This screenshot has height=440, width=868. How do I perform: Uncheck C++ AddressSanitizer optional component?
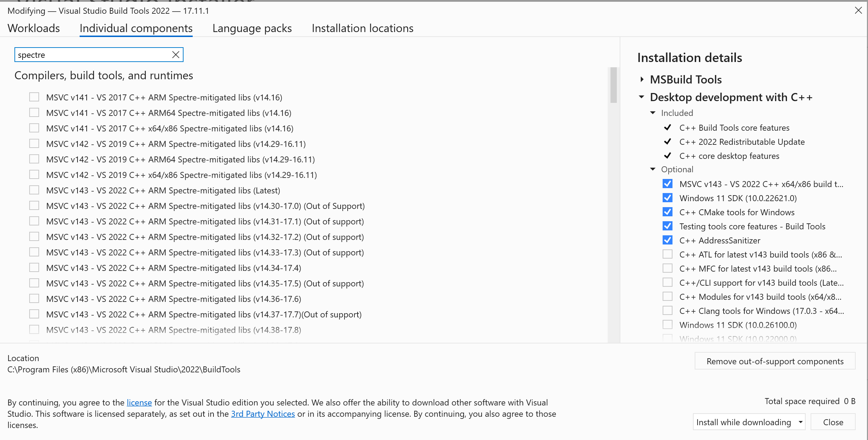click(x=667, y=240)
